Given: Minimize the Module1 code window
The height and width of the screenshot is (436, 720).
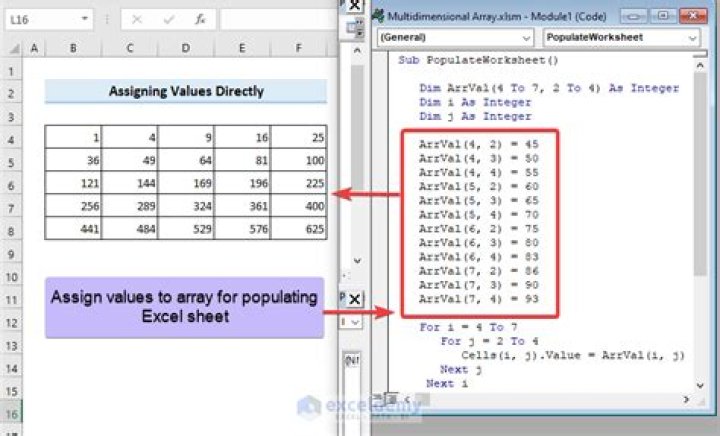Looking at the screenshot, I should [x=633, y=16].
